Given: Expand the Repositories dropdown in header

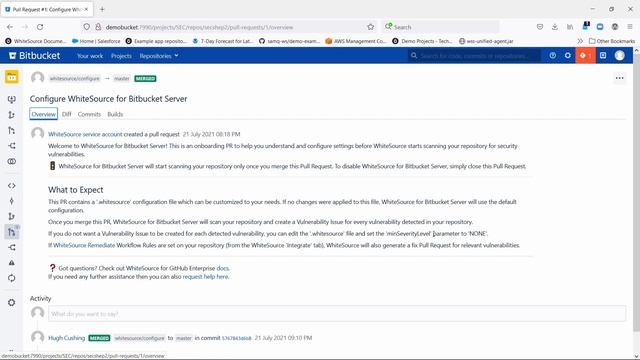Looking at the screenshot, I should coord(159,56).
